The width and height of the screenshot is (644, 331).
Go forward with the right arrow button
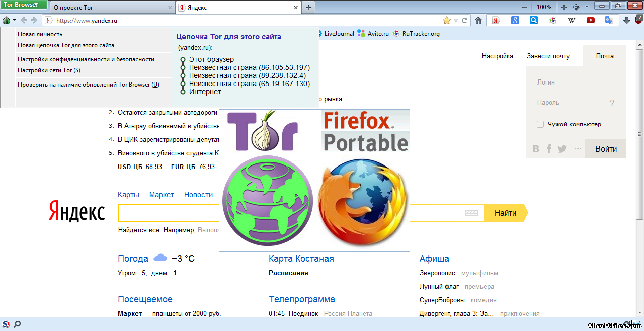34,20
